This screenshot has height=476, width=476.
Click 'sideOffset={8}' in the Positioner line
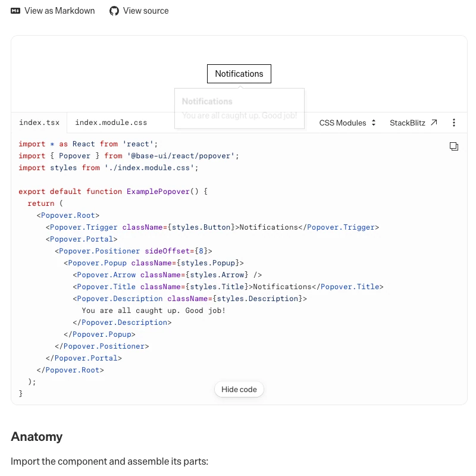[x=176, y=251]
